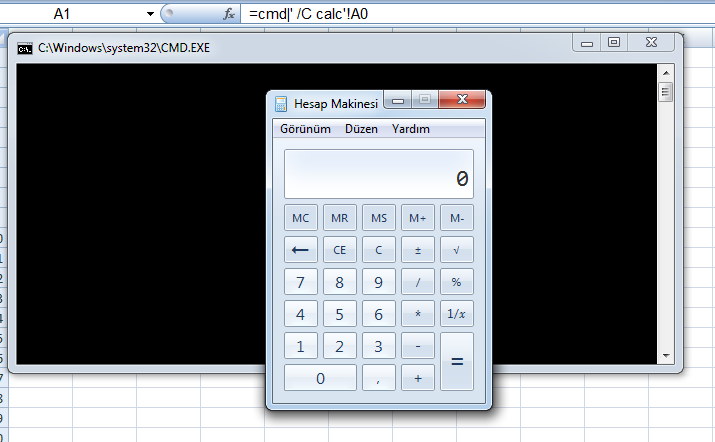Open the Düzen menu
This screenshot has height=442, width=715.
coord(361,129)
